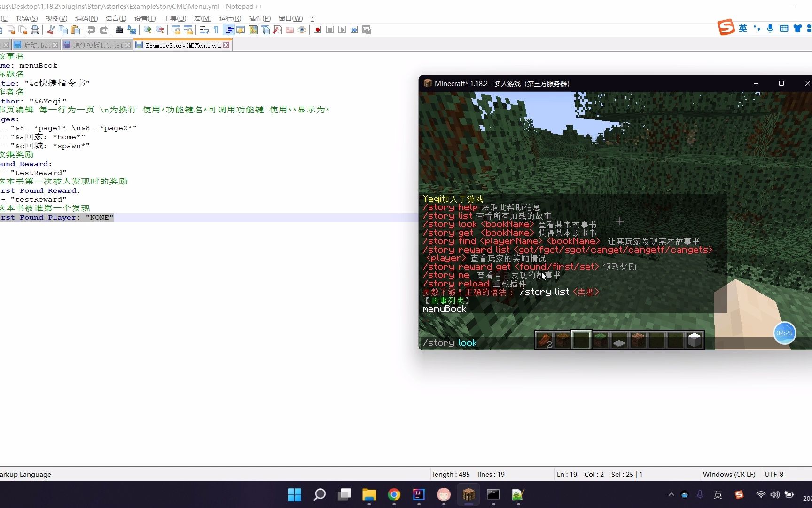Open the 设置(T) menu
812x508 pixels.
[145, 18]
